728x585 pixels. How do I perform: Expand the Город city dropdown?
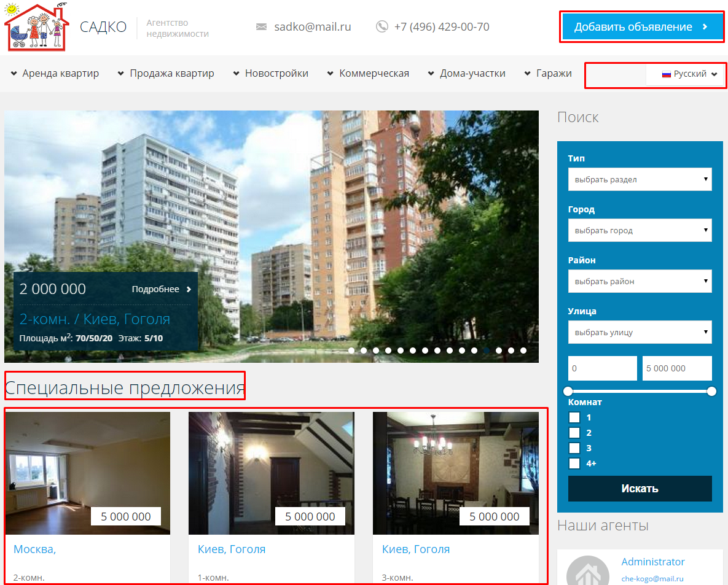tap(640, 230)
